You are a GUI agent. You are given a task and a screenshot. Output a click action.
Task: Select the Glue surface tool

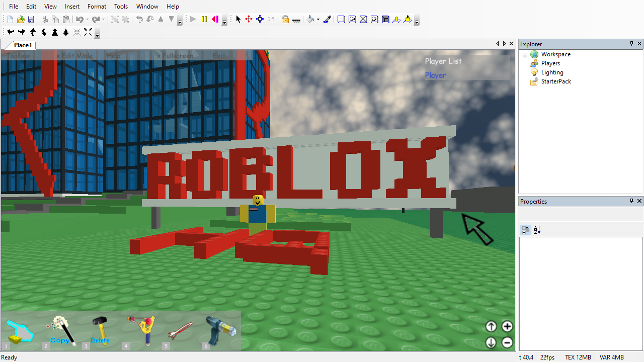point(352,20)
